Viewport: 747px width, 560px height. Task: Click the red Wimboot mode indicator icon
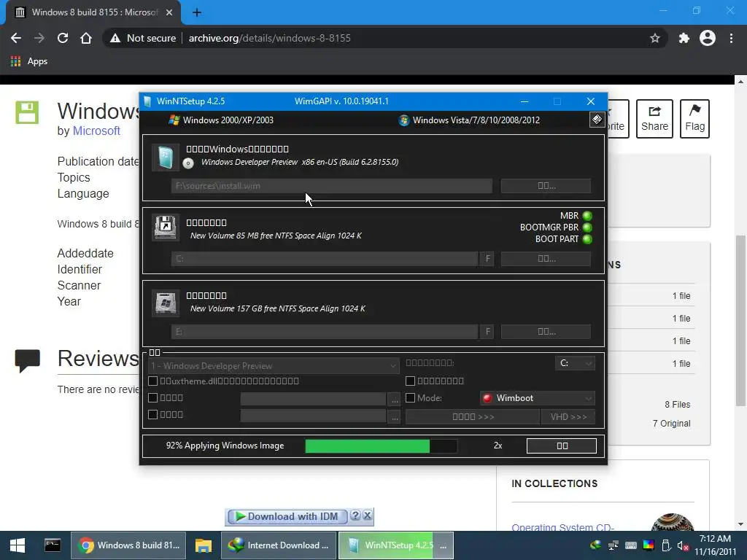[x=487, y=398]
